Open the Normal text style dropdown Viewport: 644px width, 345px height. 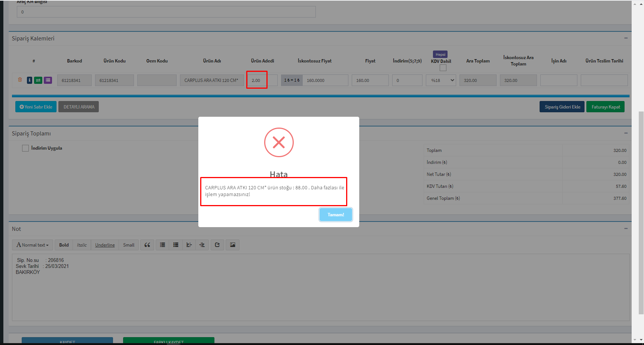pos(33,245)
